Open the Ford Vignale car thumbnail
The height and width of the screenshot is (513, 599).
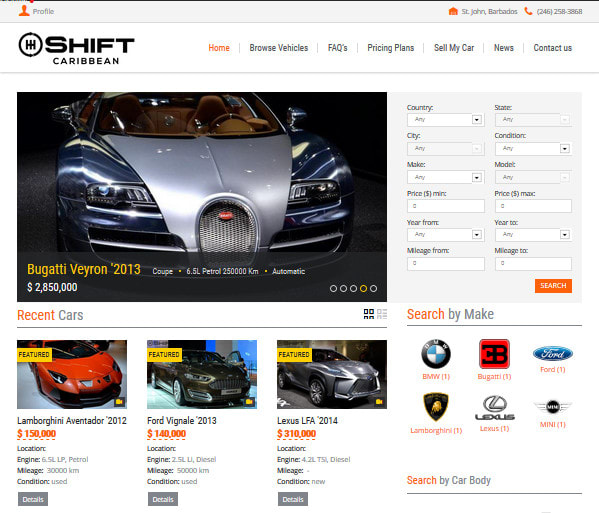point(202,374)
